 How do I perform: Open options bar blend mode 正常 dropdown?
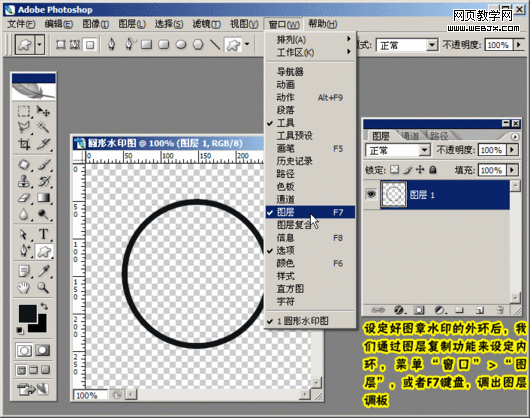(432, 45)
